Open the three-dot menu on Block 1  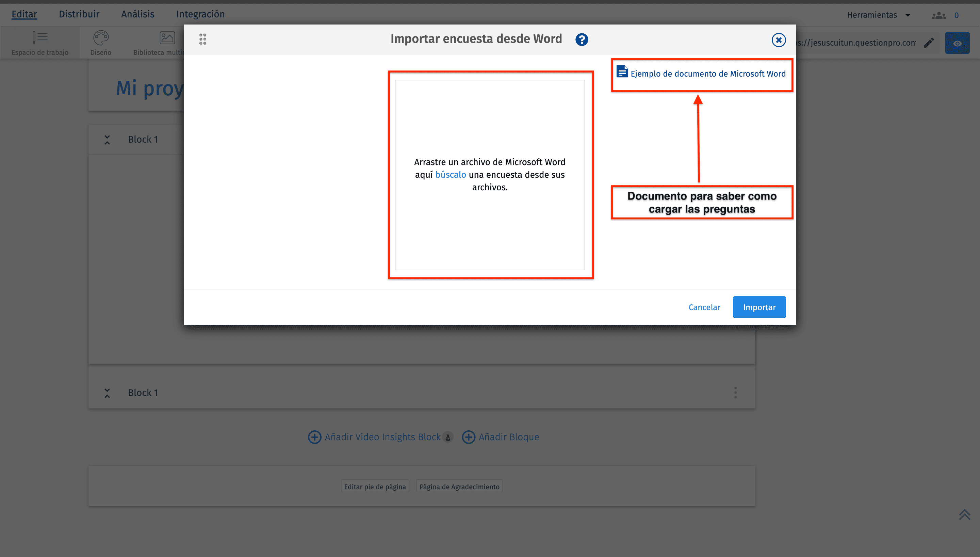pos(735,393)
